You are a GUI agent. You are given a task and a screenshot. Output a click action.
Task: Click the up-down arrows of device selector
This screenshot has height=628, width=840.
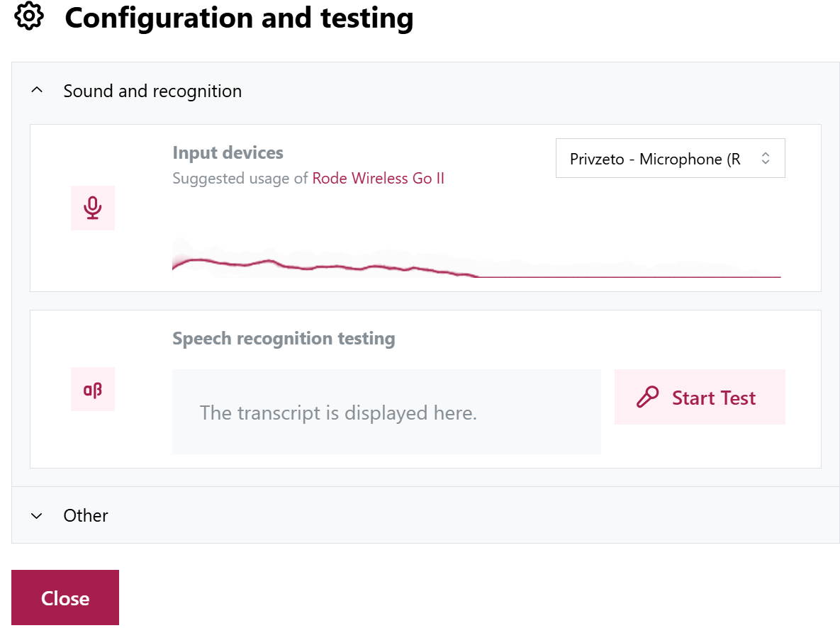point(766,159)
